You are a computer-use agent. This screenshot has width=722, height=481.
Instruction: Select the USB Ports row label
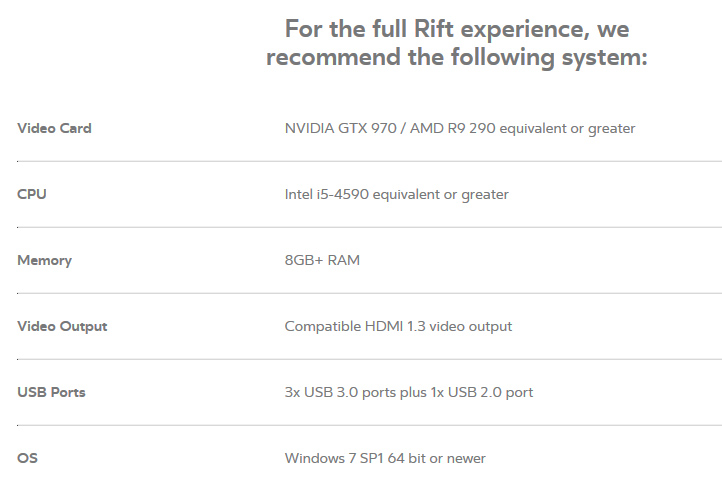click(x=51, y=392)
